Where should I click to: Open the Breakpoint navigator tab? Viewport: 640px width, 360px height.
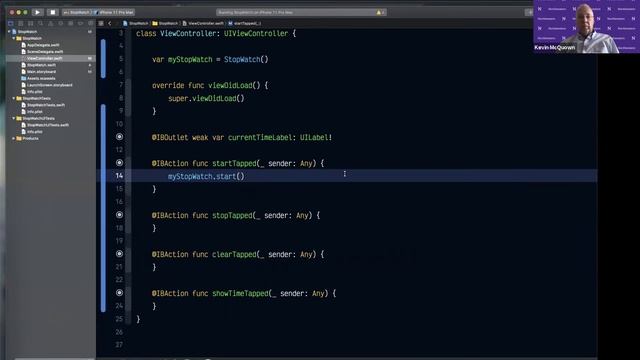pyautogui.click(x=80, y=23)
